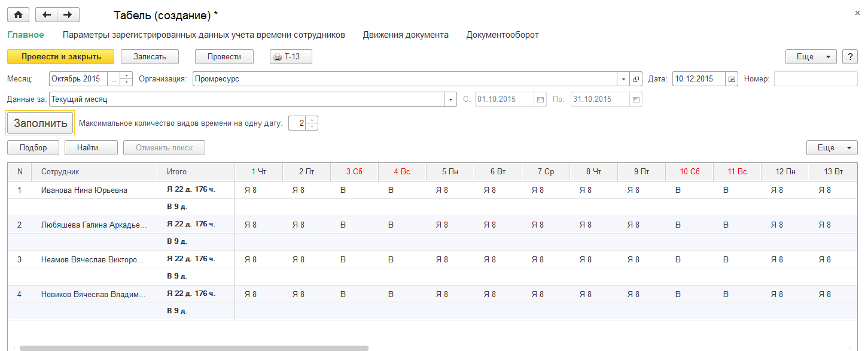Click the Итого column header
The width and height of the screenshot is (868, 351).
[x=196, y=171]
